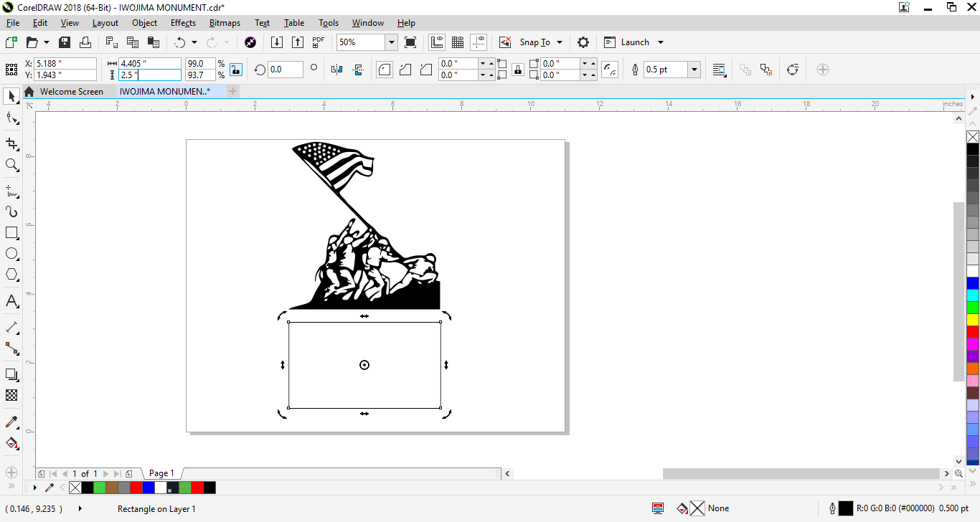980x522 pixels.
Task: Publish the drawing to PDF
Action: (319, 42)
